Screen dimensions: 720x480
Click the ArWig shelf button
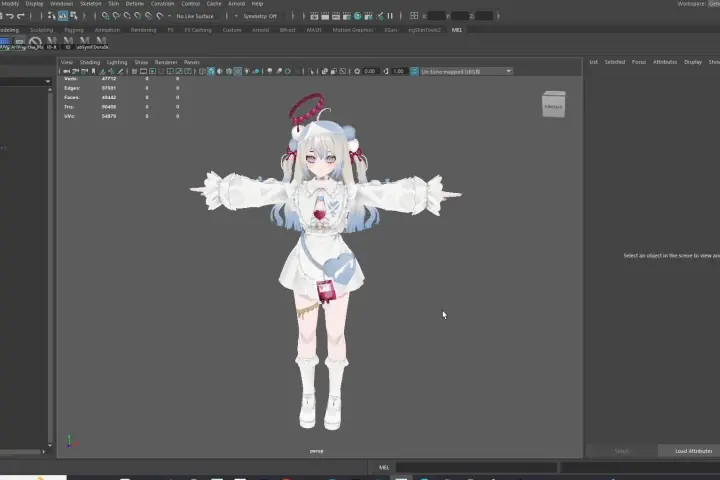click(x=19, y=43)
